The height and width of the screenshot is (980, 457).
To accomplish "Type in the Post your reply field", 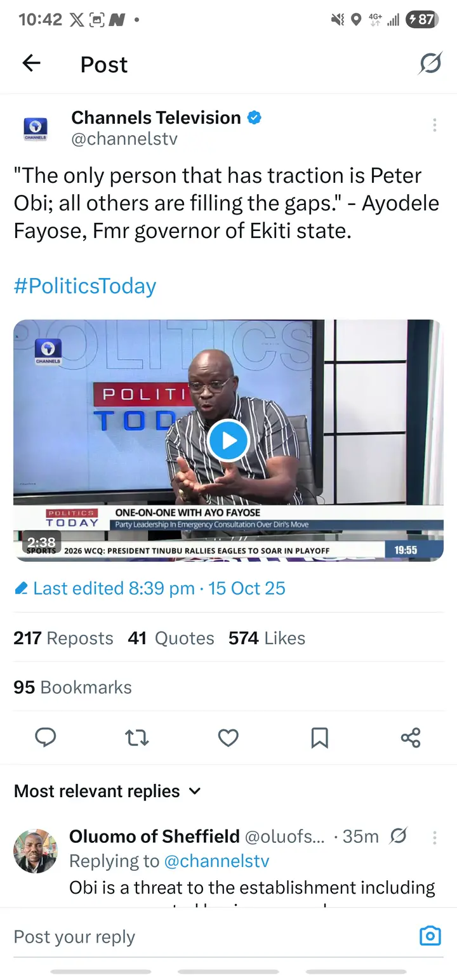I will coord(209,937).
